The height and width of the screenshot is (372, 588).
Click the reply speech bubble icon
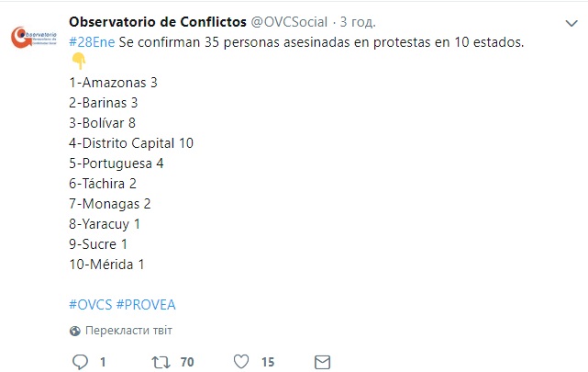click(79, 362)
